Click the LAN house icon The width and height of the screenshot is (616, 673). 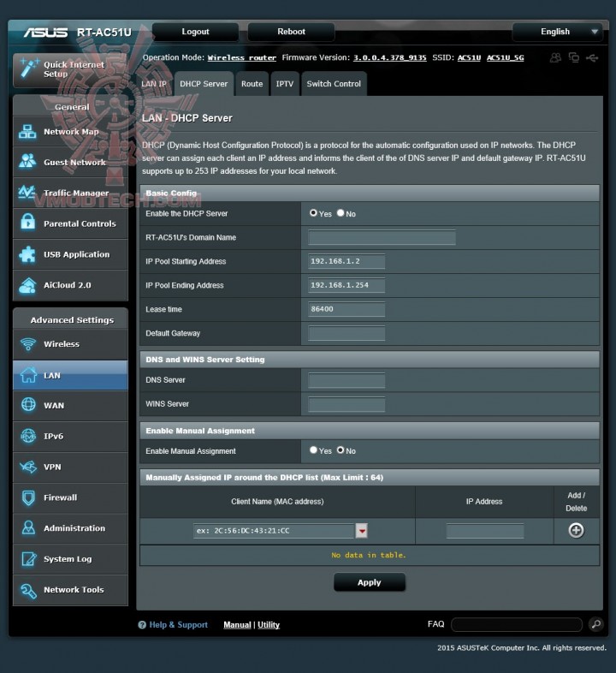(x=28, y=375)
